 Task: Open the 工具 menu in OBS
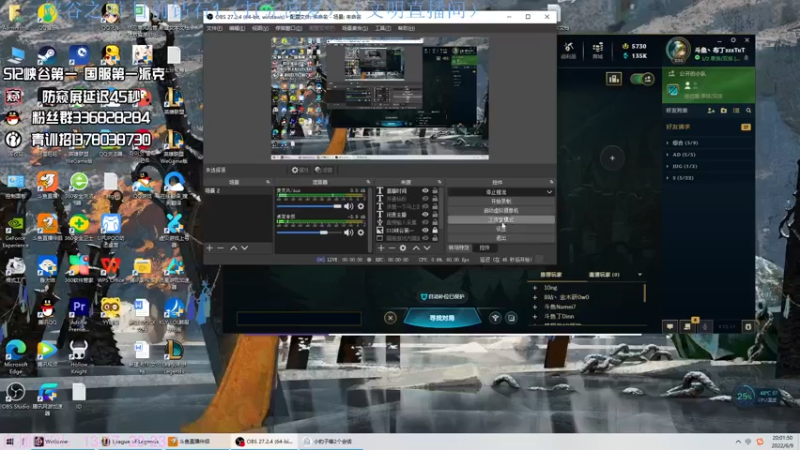(383, 28)
